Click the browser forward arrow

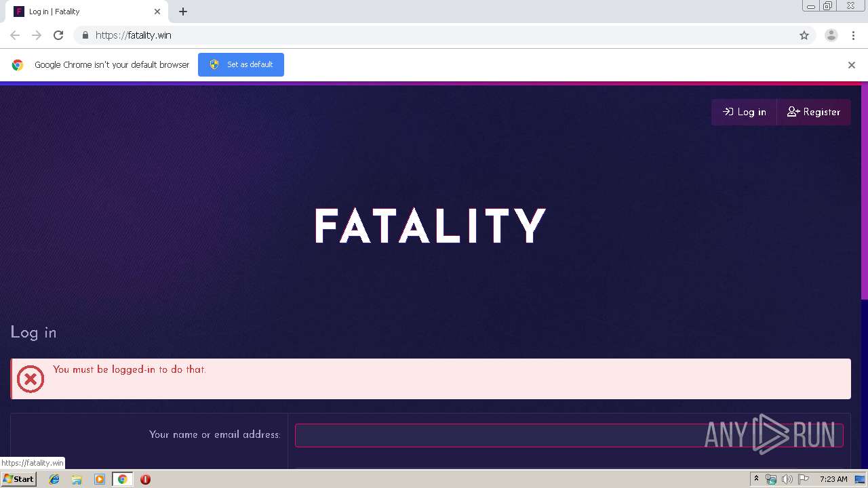(x=37, y=35)
